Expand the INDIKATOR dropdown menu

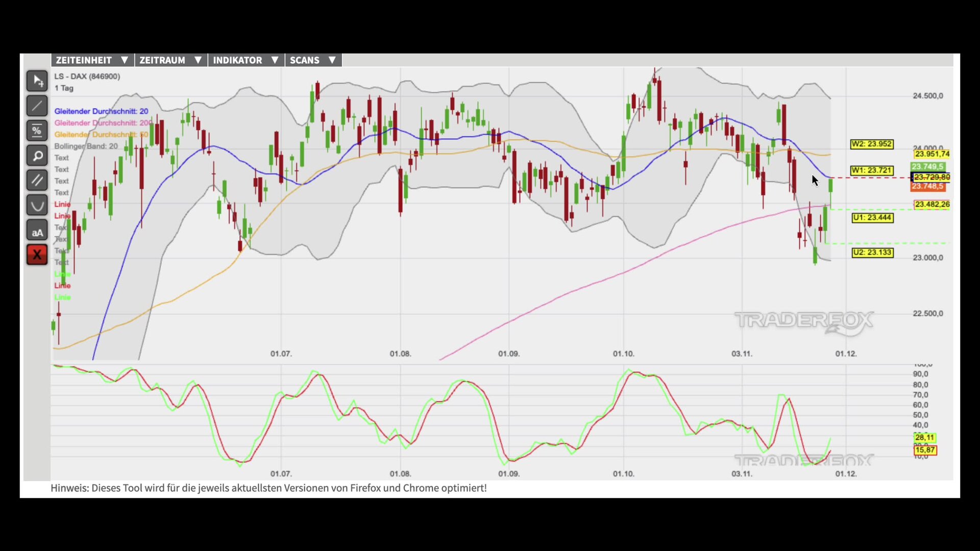pyautogui.click(x=246, y=60)
